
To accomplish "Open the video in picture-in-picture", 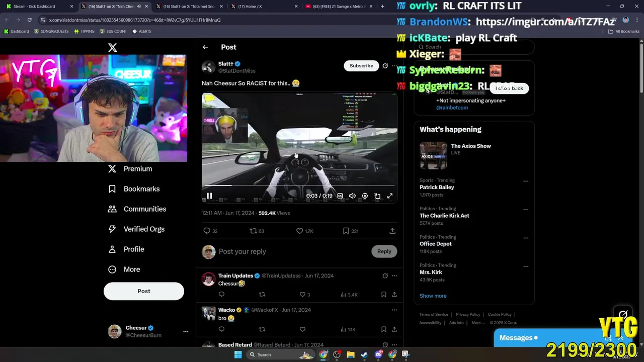I will 377,196.
